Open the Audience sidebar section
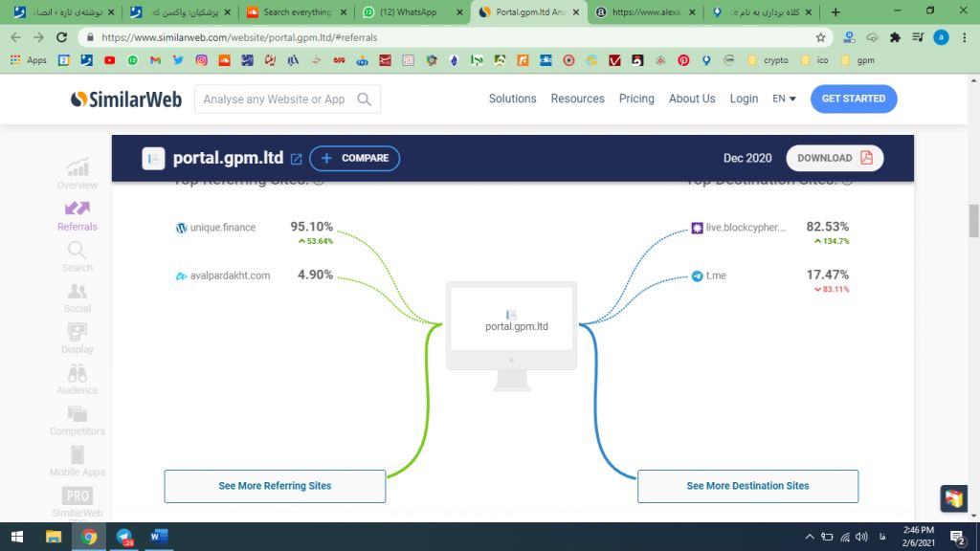 [x=77, y=379]
